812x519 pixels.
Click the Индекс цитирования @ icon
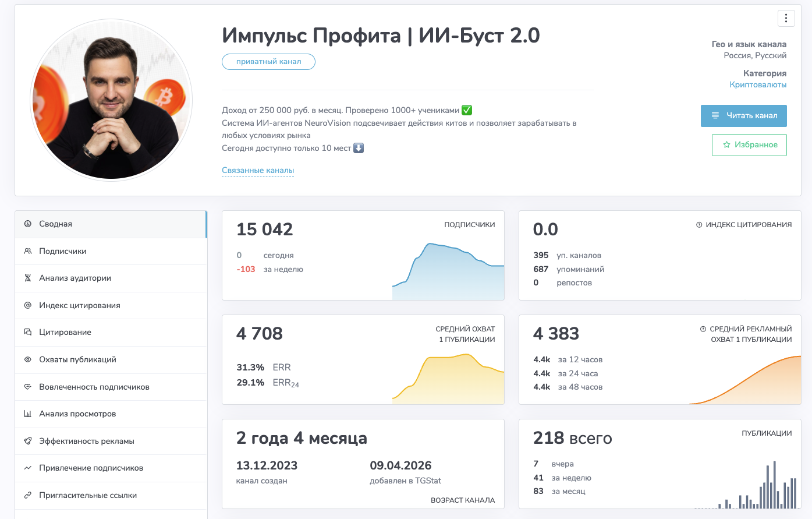[x=27, y=305]
